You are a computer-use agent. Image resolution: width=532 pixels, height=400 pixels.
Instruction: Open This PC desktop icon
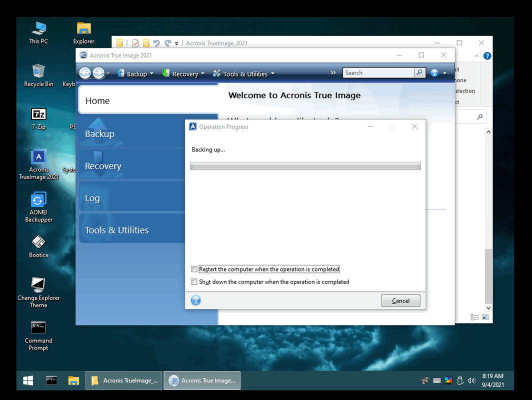(x=38, y=32)
